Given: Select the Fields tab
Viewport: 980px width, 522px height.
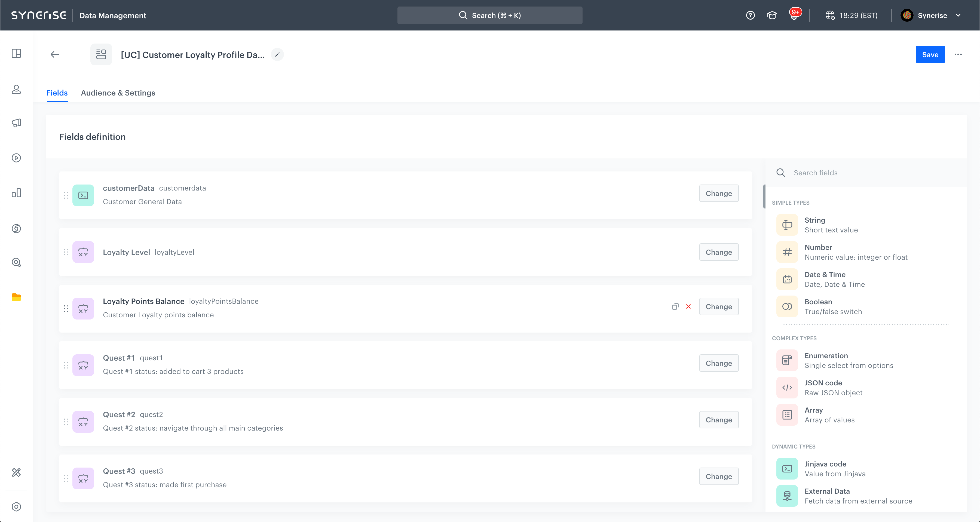Looking at the screenshot, I should click(x=57, y=93).
